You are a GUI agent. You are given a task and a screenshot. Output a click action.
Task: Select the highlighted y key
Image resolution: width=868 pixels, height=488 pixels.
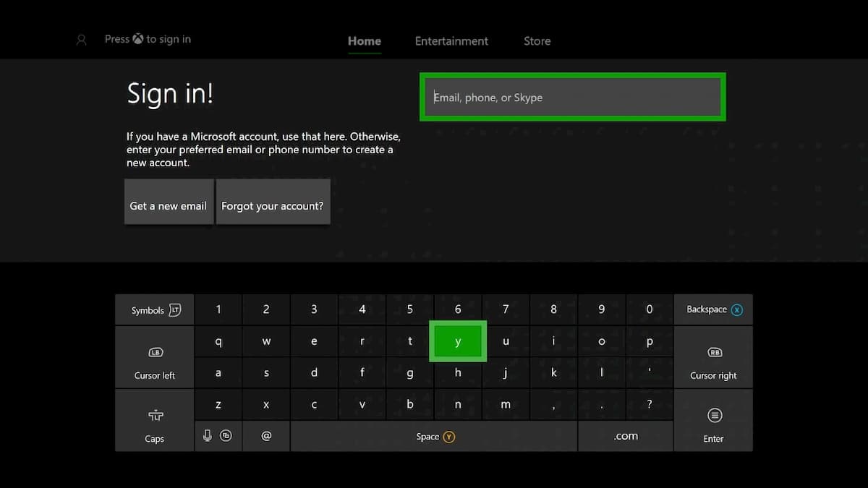click(x=458, y=341)
